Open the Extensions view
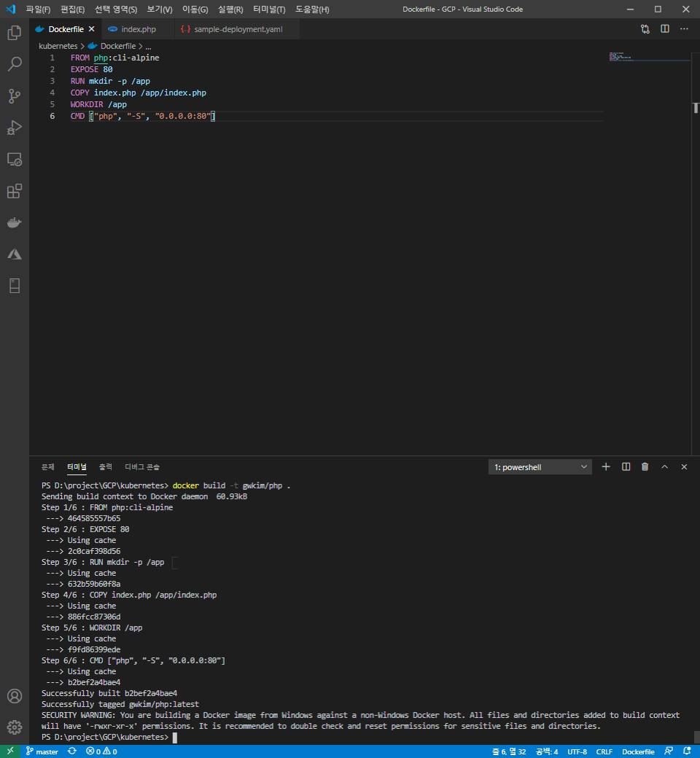This screenshot has width=700, height=758. point(15,191)
